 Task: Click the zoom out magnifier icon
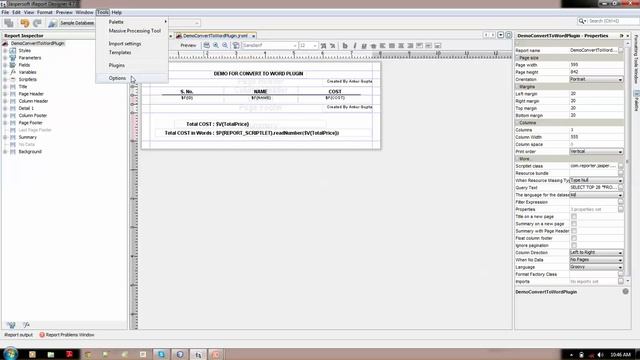[x=225, y=46]
